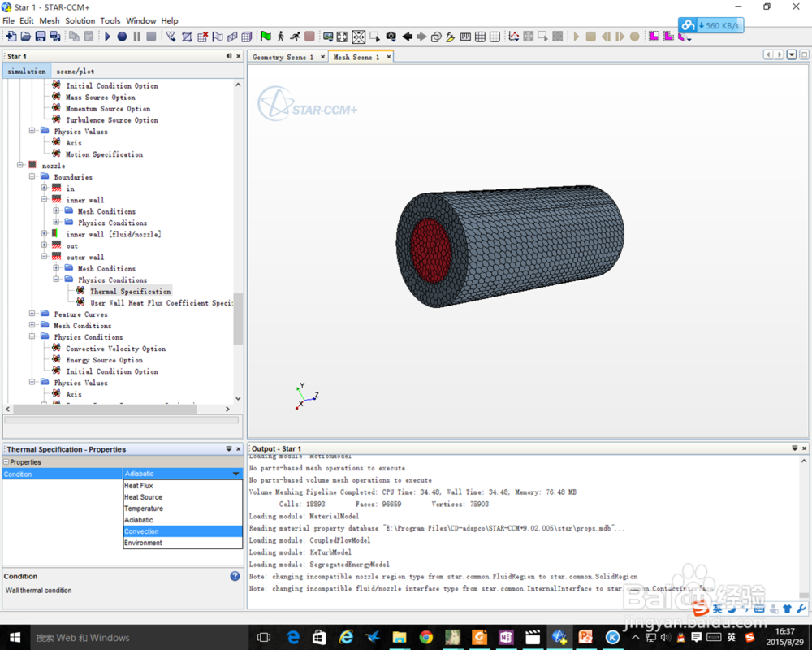Image resolution: width=812 pixels, height=650 pixels.
Task: Open the File menu
Action: point(8,21)
